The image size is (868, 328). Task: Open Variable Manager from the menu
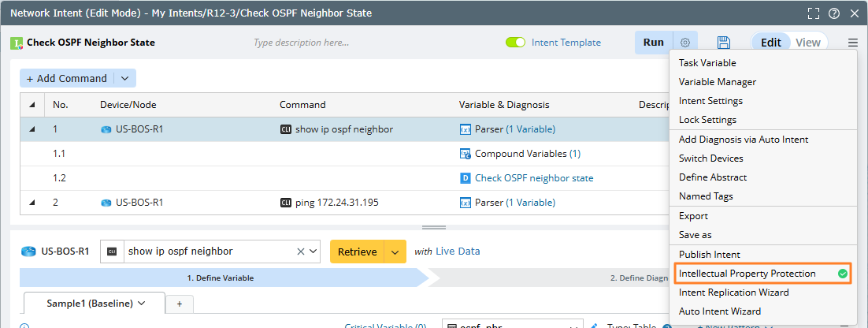718,82
